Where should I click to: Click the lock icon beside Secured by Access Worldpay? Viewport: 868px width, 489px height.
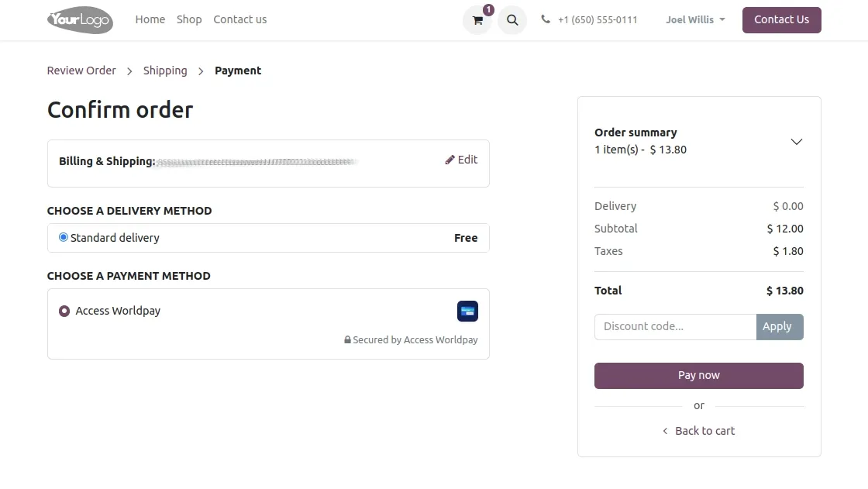(x=346, y=339)
